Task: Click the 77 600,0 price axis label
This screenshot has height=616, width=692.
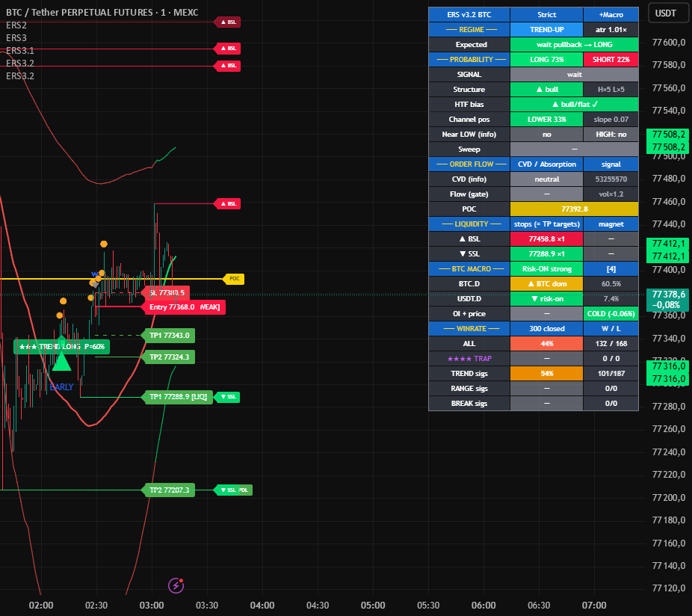Action: (669, 43)
